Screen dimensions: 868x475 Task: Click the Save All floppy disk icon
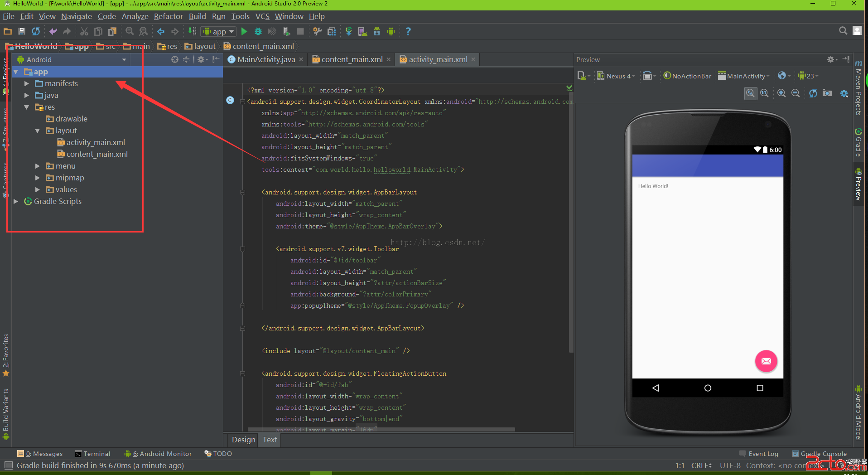click(x=21, y=31)
